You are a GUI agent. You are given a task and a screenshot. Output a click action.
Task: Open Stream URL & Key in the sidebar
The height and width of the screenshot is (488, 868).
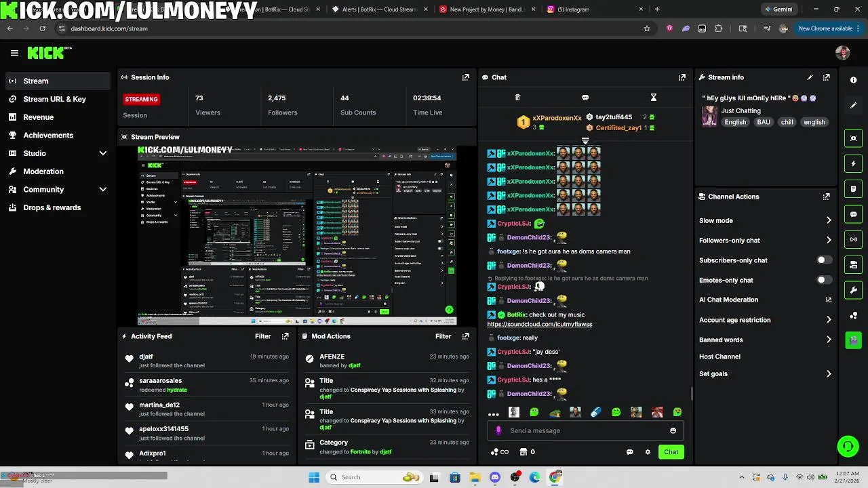coord(58,99)
